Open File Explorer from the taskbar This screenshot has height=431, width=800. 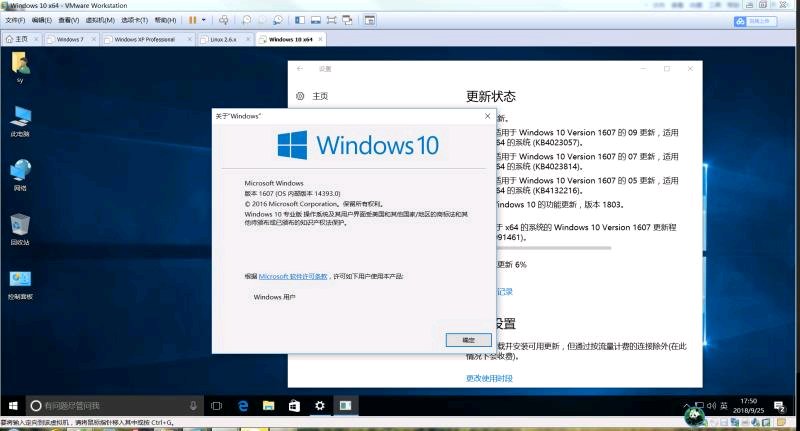(268, 406)
